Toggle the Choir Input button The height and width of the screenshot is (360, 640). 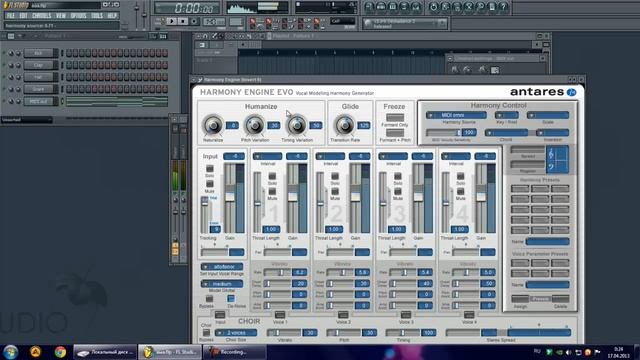coord(220,315)
